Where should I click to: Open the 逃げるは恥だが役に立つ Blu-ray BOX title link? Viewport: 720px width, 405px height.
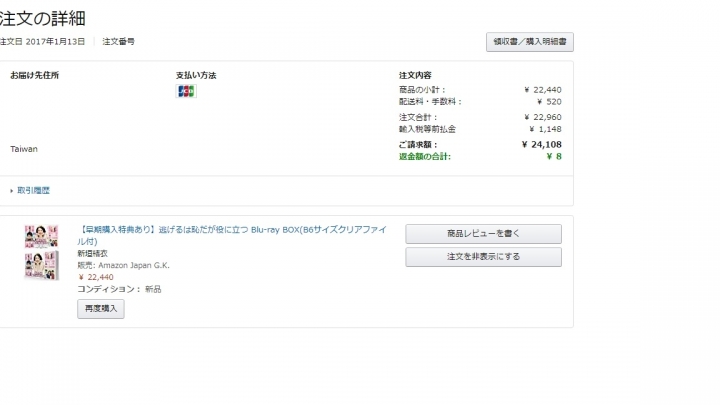click(232, 235)
